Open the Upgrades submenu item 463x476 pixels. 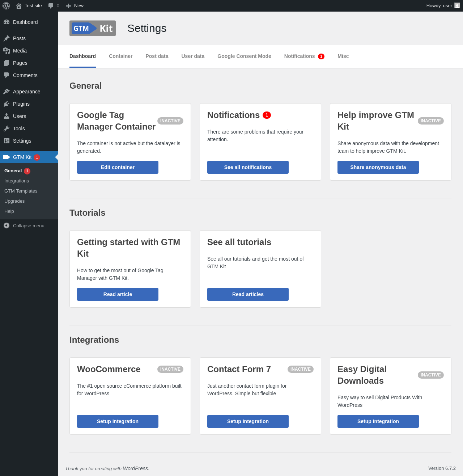point(29,201)
